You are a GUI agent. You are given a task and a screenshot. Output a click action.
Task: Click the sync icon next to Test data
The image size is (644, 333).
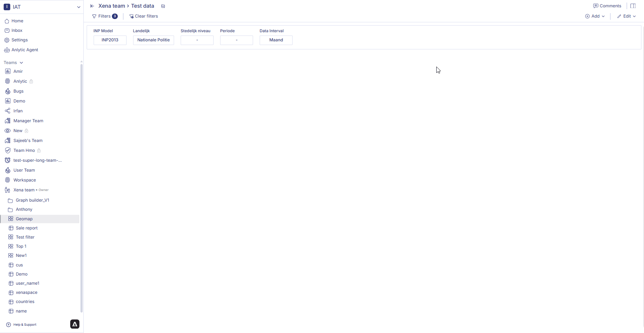pos(163,6)
